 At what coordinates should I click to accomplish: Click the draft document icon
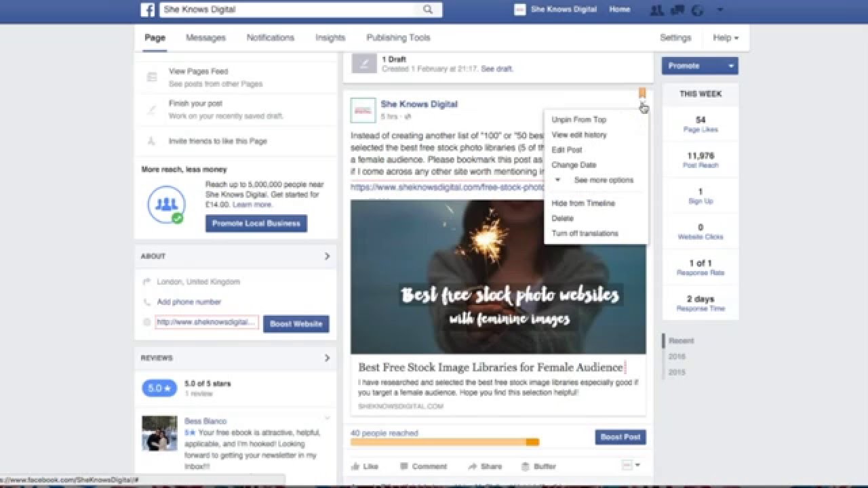[x=364, y=64]
